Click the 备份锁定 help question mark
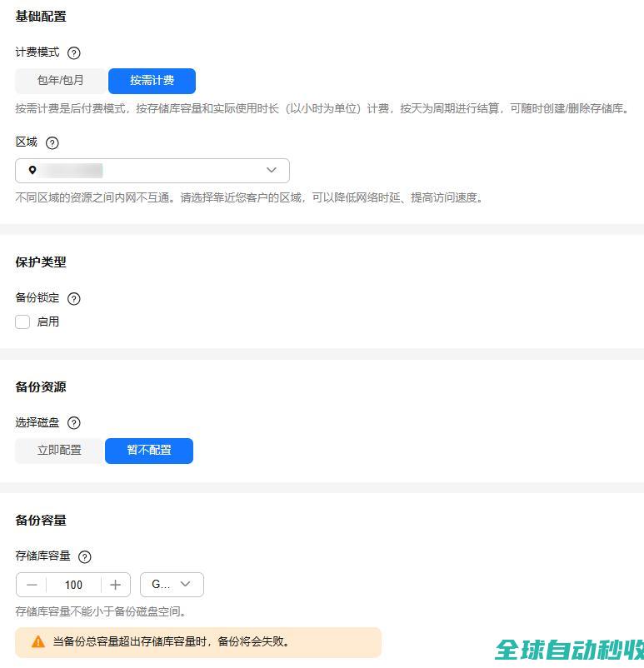 73,299
